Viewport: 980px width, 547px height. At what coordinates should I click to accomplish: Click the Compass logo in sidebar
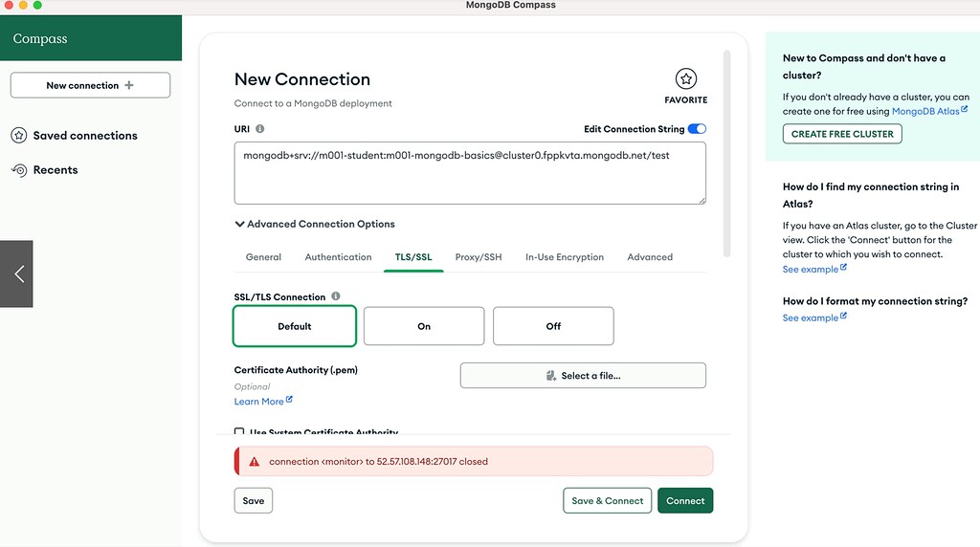(x=40, y=39)
